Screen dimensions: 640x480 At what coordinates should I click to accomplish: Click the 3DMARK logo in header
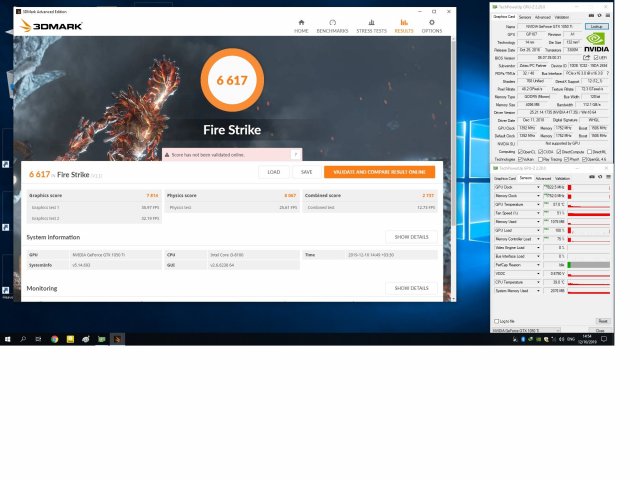(51, 26)
